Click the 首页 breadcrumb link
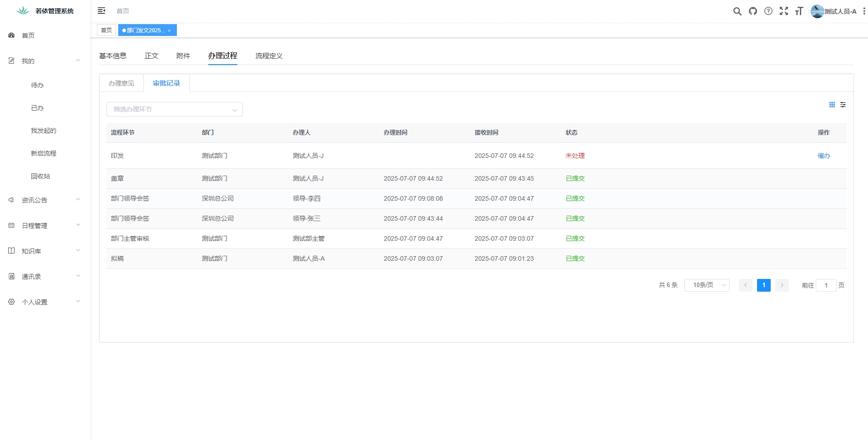868x440 pixels. click(123, 11)
